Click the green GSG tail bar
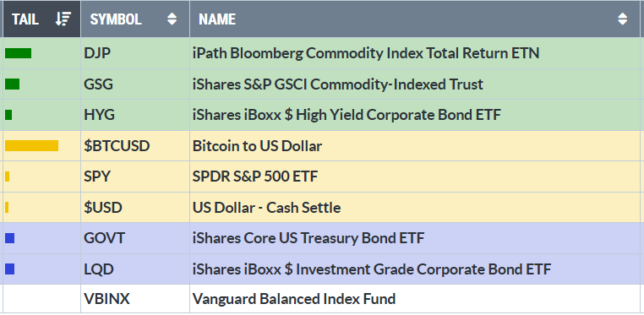644x315 pixels. point(13,84)
